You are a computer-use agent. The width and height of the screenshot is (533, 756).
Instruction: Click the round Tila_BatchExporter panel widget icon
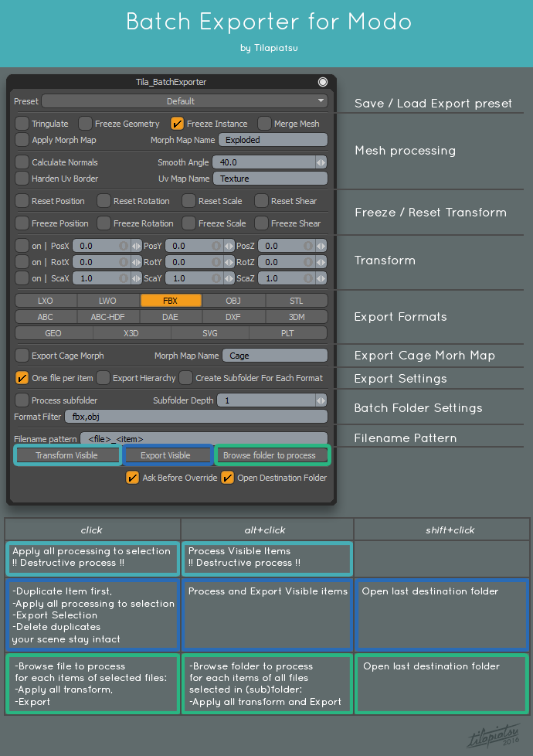pos(323,82)
